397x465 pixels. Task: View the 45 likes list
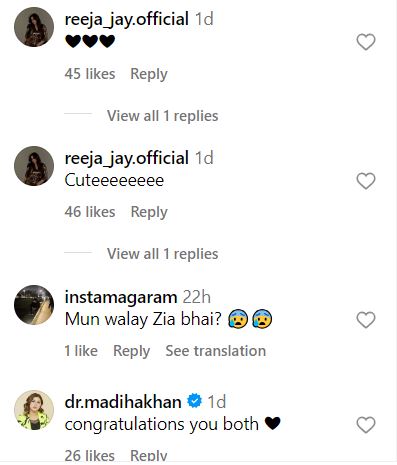coord(90,74)
